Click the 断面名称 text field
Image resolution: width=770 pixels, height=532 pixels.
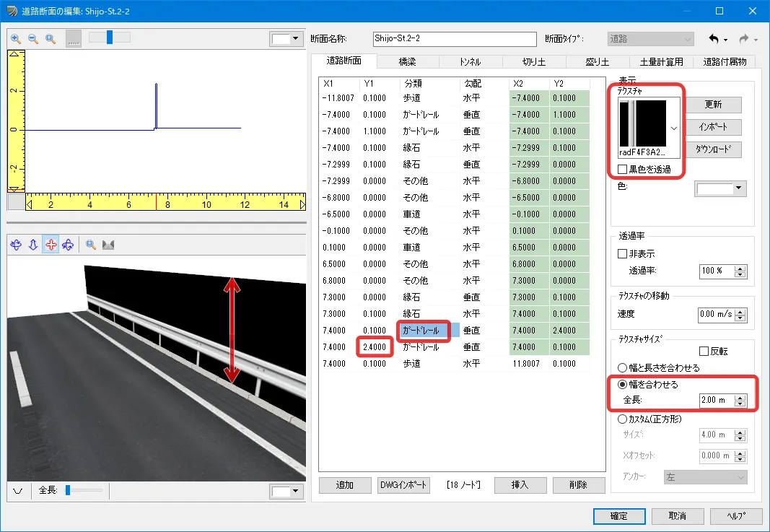(x=455, y=39)
